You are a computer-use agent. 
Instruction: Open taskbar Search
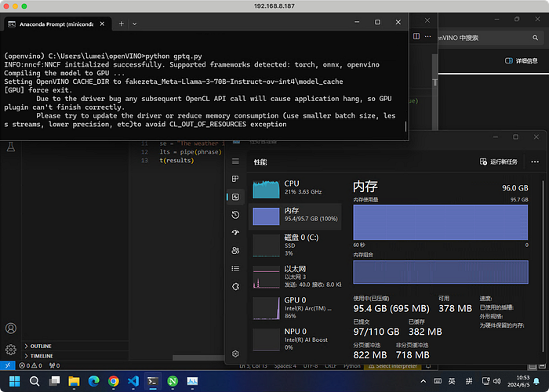click(x=35, y=381)
